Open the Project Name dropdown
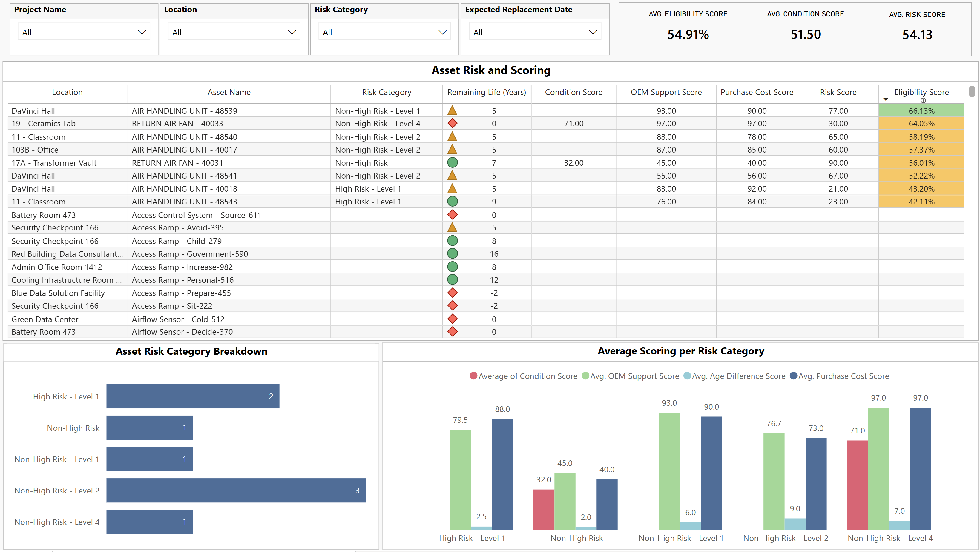 coord(84,32)
